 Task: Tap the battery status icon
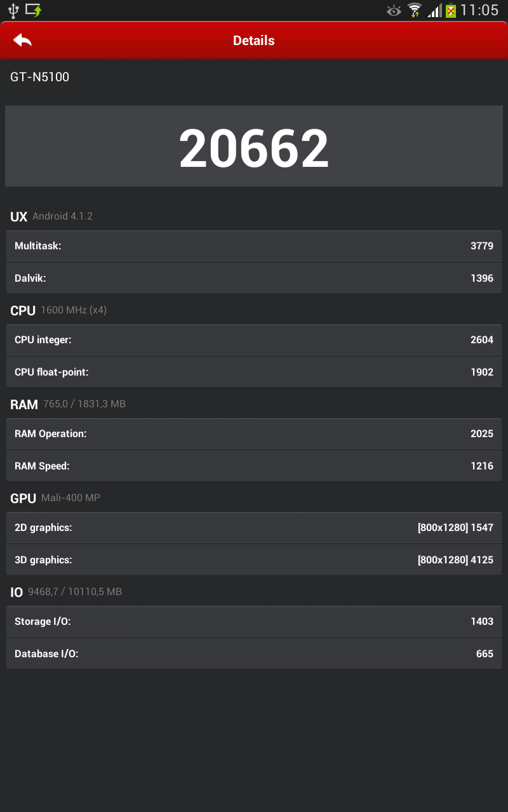click(451, 10)
